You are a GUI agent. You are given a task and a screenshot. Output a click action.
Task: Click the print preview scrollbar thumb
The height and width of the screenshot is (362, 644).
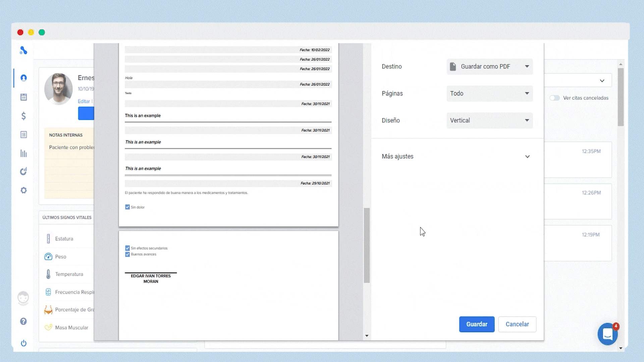(367, 245)
